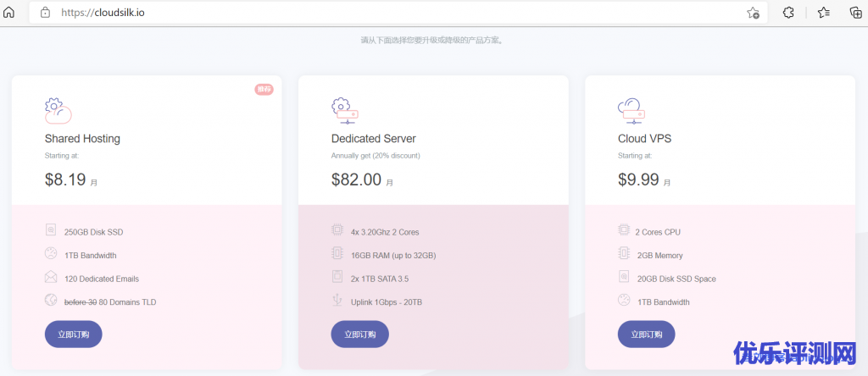Order the Shared Hosting plan with 立即订购
This screenshot has height=376, width=868.
[x=73, y=334]
